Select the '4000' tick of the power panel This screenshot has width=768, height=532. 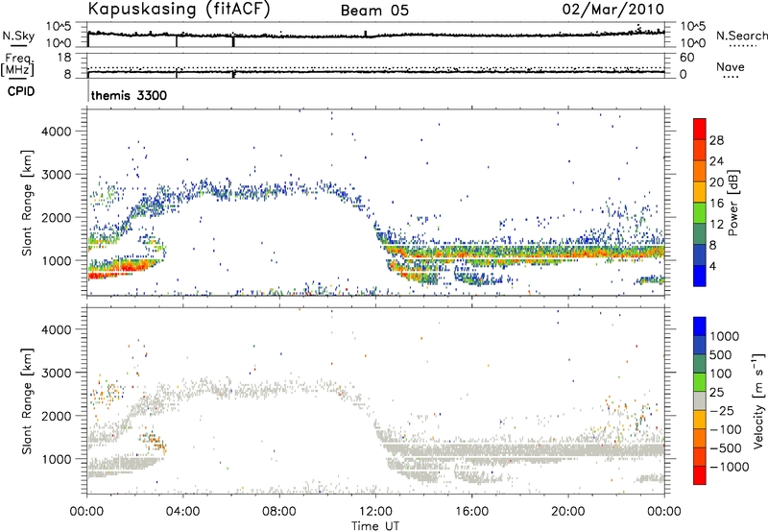point(56,132)
